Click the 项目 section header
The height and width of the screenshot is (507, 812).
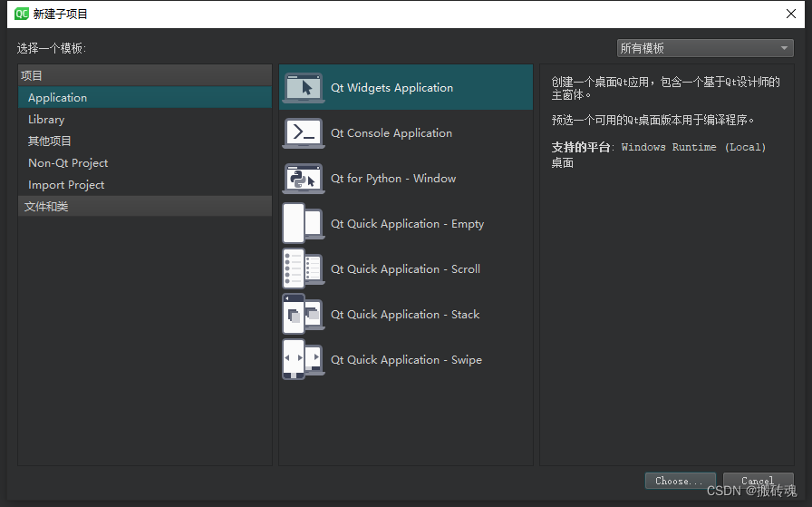click(145, 75)
